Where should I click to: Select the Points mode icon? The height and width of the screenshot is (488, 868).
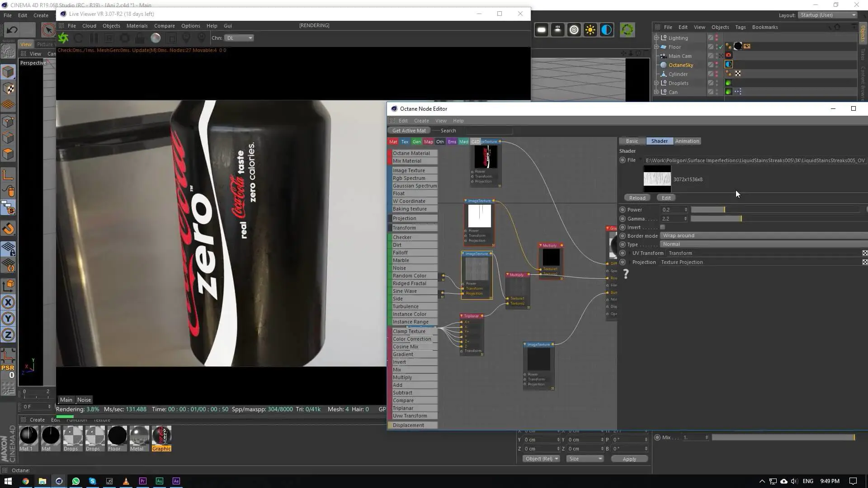8,121
